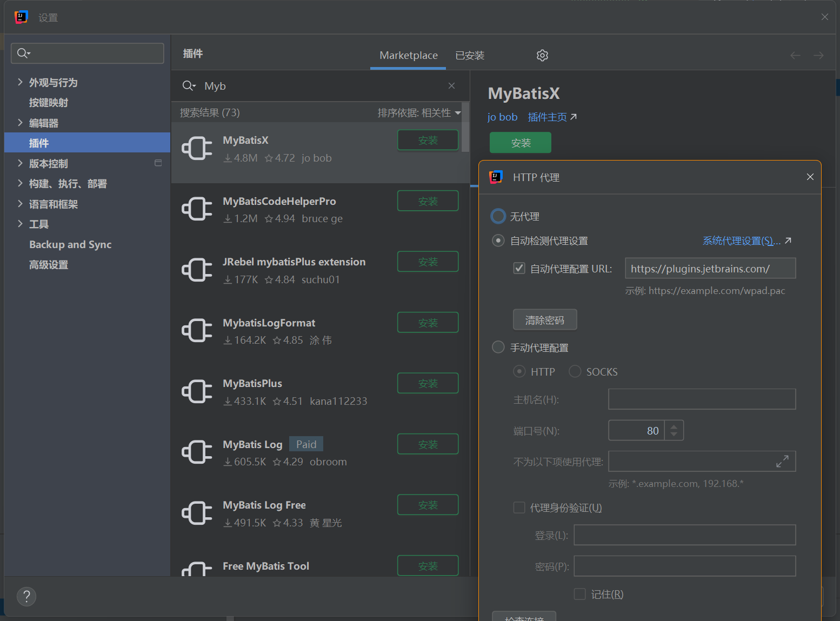This screenshot has height=621, width=840.
Task: Click the project-level icon beside 版本控制
Action: [158, 163]
